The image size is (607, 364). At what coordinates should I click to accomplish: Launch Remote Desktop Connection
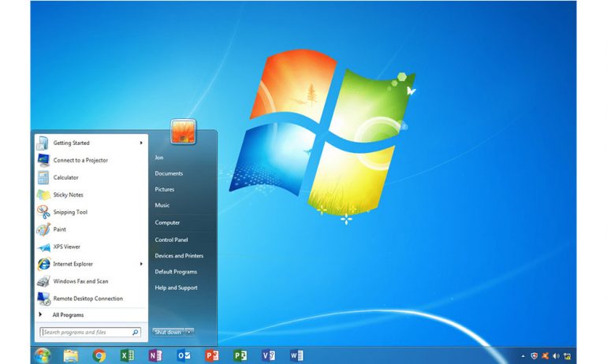[91, 299]
